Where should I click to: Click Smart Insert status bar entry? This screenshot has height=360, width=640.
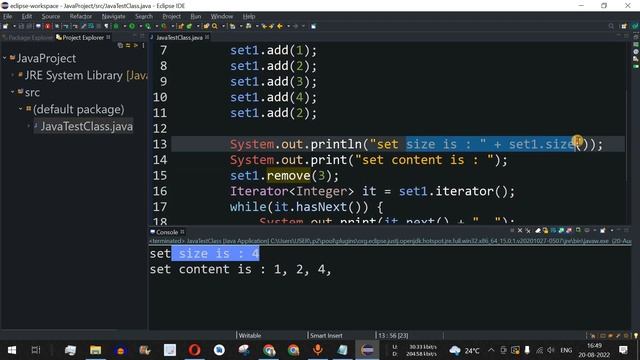[x=326, y=336]
